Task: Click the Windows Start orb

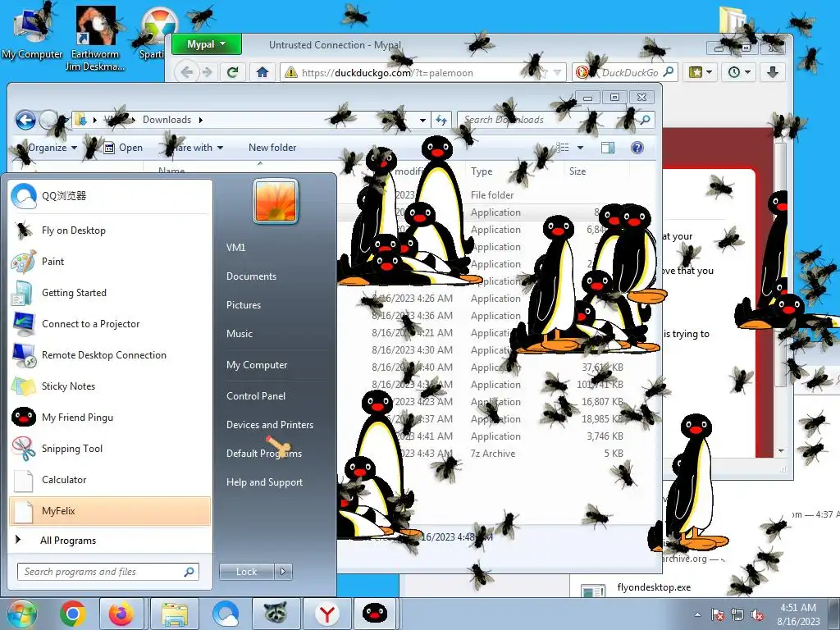Action: tap(21, 614)
